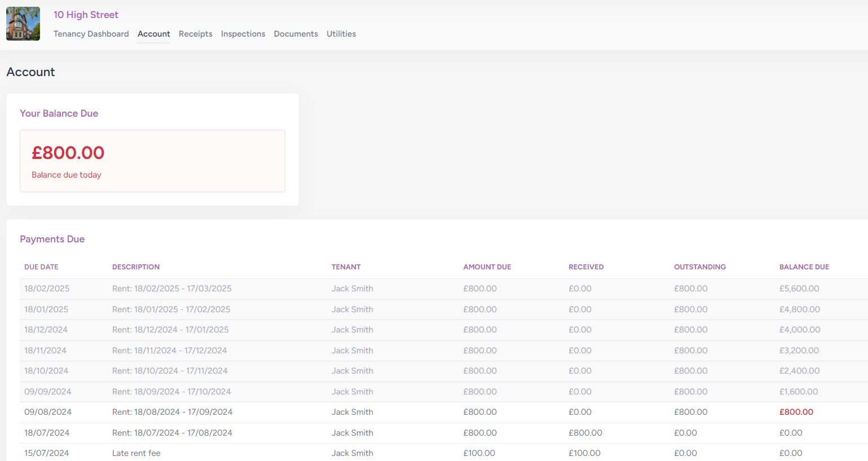Sort by the Amount Due column header
868x461 pixels.
[x=487, y=267]
